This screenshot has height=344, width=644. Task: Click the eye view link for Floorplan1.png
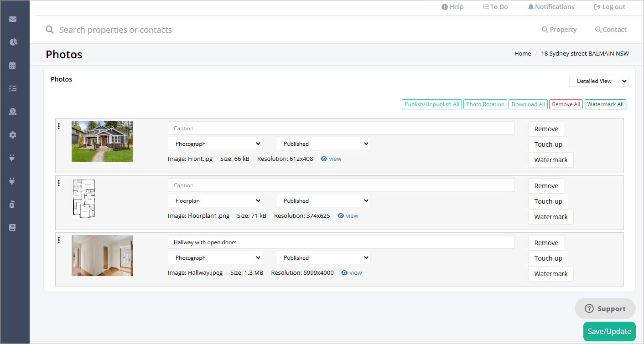pyautogui.click(x=348, y=216)
